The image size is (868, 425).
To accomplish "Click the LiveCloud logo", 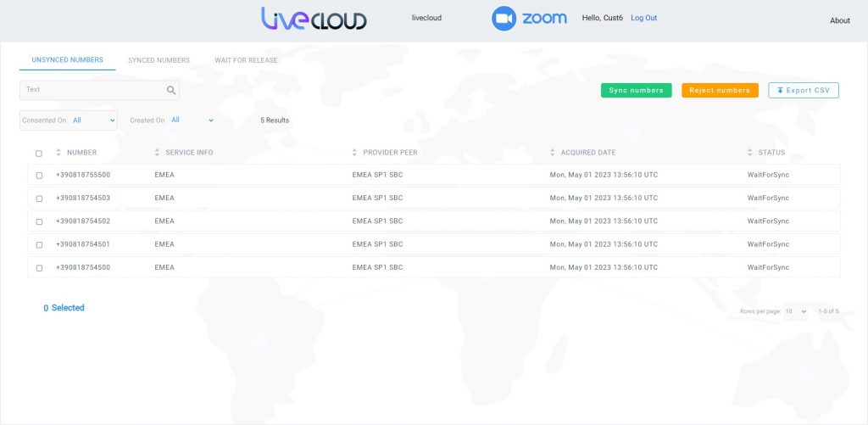I will pyautogui.click(x=314, y=18).
